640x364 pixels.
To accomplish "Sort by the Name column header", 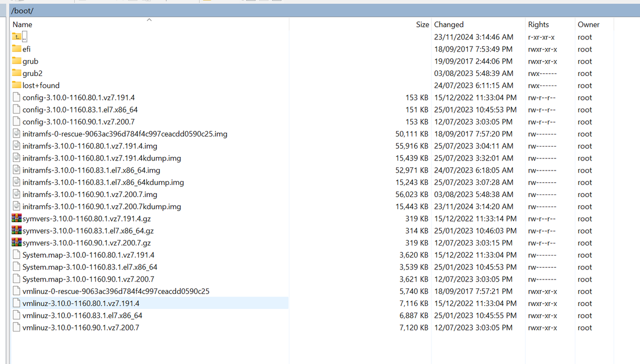I will point(149,24).
